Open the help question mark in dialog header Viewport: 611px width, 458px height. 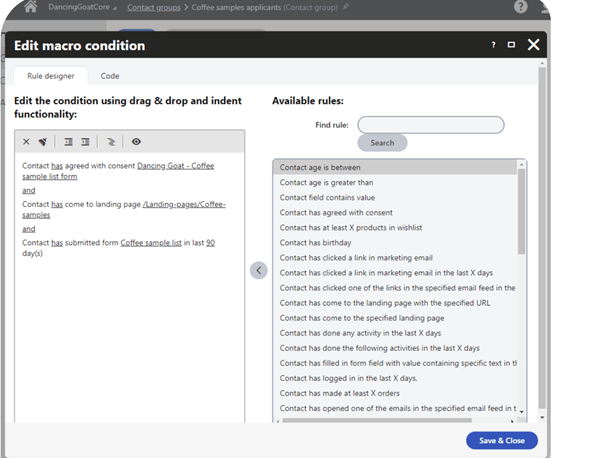493,45
